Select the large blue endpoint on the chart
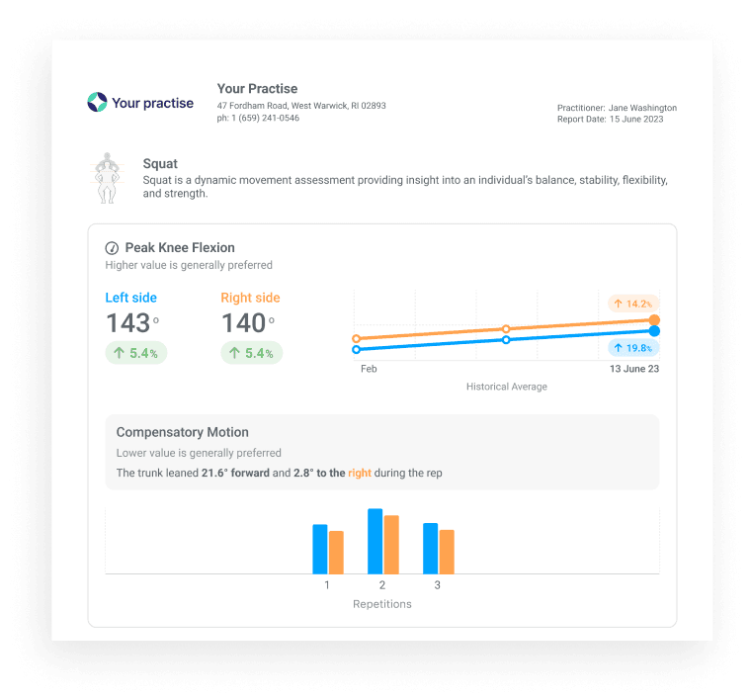This screenshot has height=700, width=750. tap(654, 331)
